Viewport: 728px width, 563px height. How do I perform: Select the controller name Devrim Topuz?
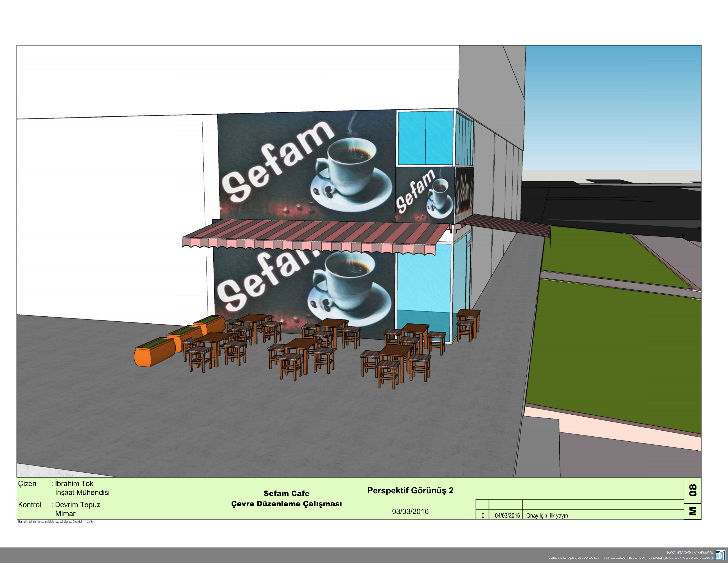77,505
